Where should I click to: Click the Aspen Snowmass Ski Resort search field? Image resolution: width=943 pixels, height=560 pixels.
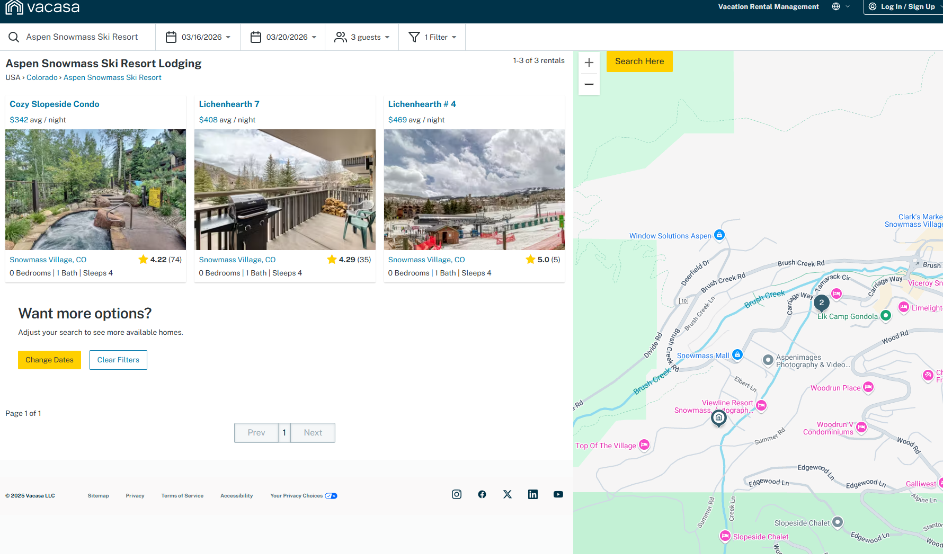82,37
